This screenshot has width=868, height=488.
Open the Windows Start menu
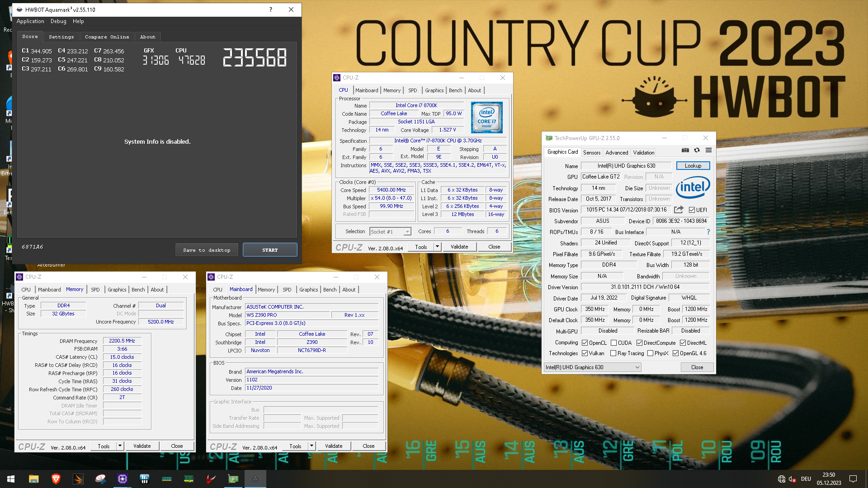[11, 479]
